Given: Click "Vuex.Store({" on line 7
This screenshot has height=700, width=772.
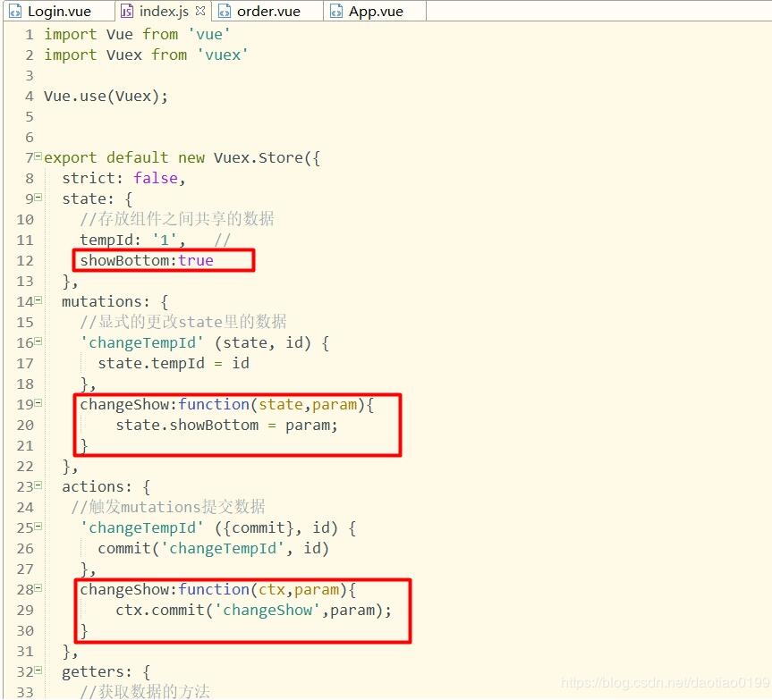Looking at the screenshot, I should (267, 158).
